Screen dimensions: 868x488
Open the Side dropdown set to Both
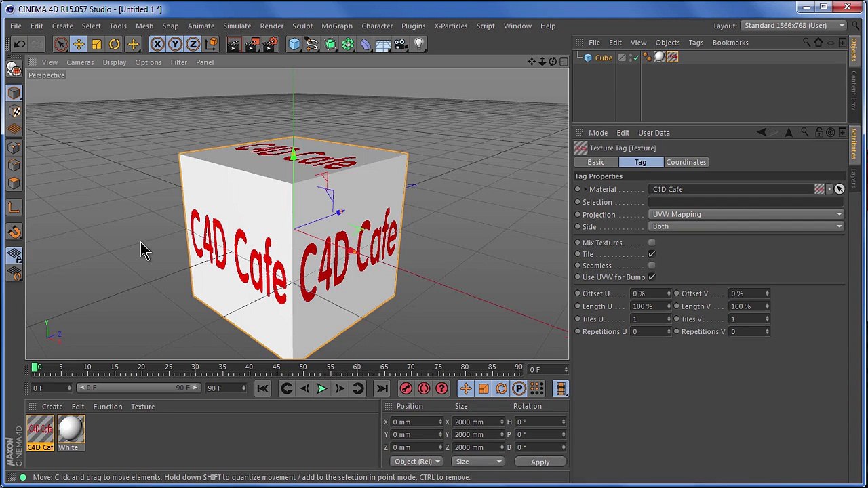point(747,226)
